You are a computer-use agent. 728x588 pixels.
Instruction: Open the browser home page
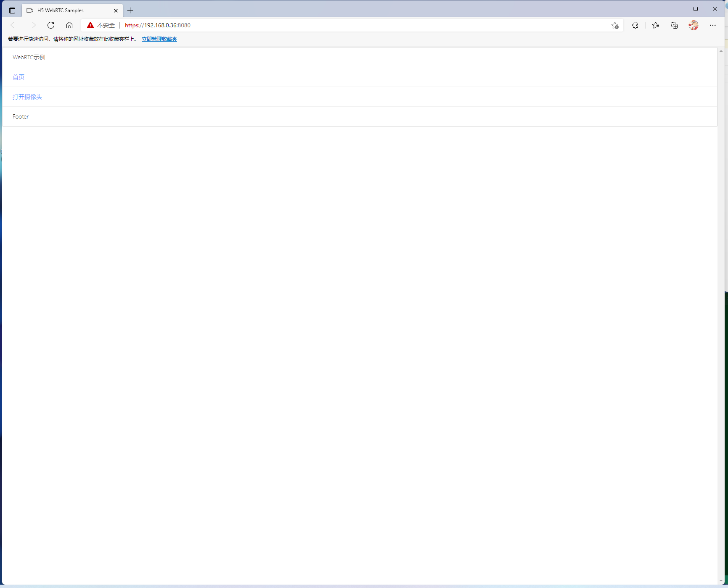click(69, 25)
